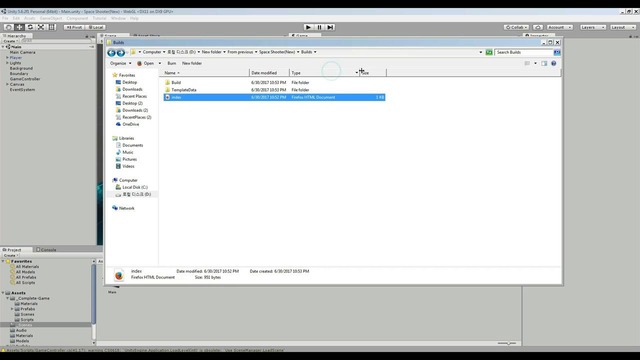Start Play mode in Unity
This screenshot has width=640, height=360.
tap(308, 27)
